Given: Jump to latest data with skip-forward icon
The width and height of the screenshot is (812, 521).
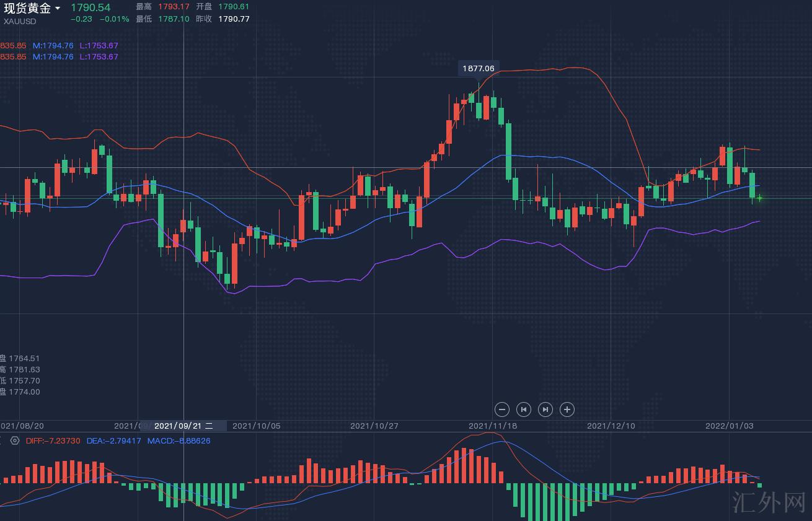Looking at the screenshot, I should tap(545, 409).
